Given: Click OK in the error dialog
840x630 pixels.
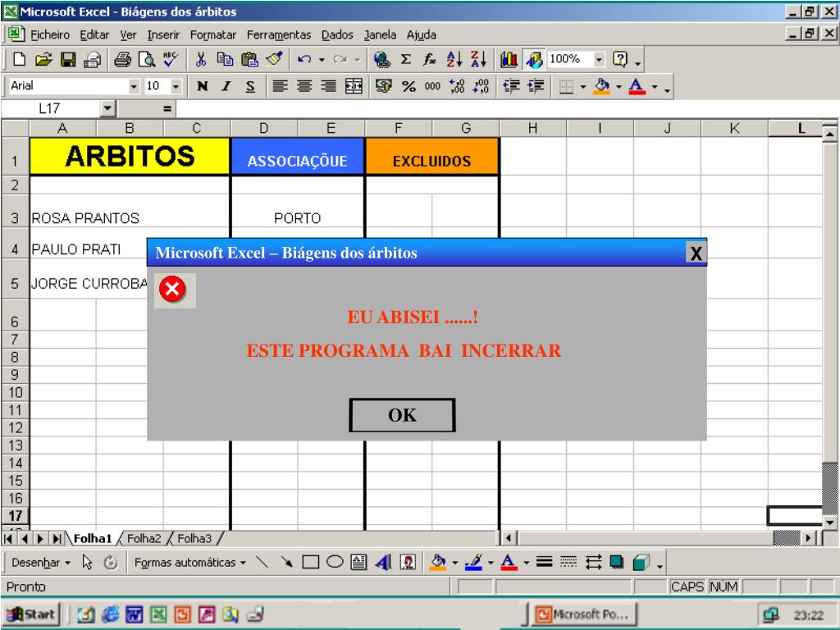Looking at the screenshot, I should point(402,414).
